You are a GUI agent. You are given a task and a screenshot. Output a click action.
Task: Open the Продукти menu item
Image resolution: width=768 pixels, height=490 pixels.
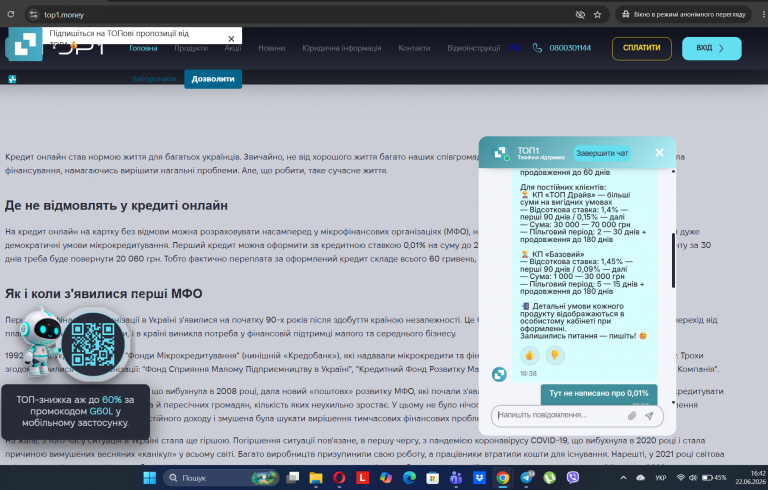coord(191,48)
